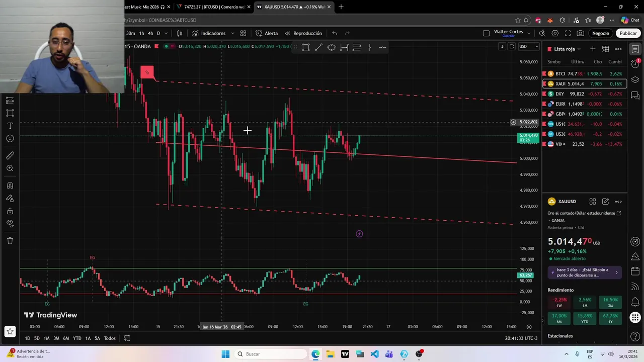Click the Publicar button
644x362 pixels.
pos(628,33)
